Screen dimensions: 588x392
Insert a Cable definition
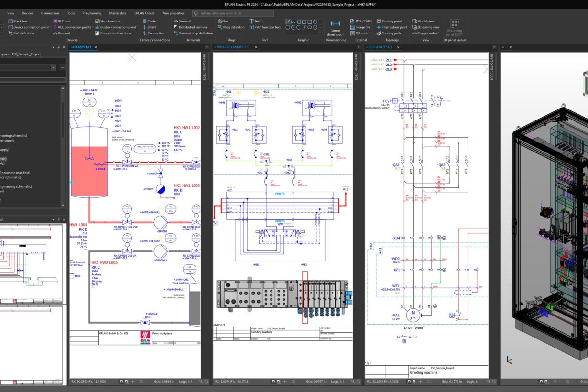tap(149, 21)
